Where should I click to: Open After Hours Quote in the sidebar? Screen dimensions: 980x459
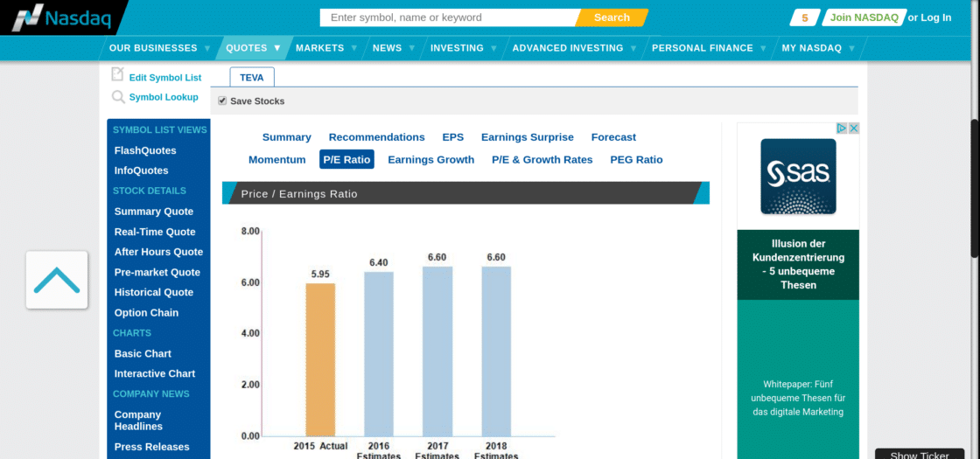[158, 252]
